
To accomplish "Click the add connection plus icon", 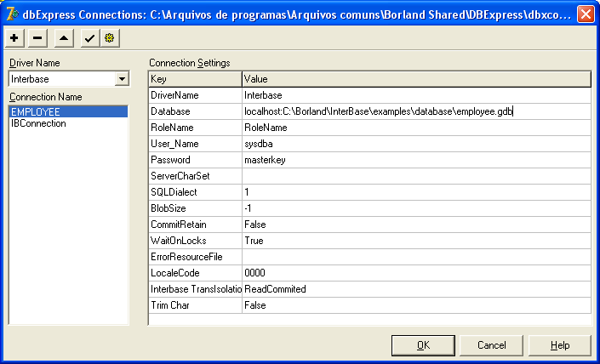I will (14, 38).
